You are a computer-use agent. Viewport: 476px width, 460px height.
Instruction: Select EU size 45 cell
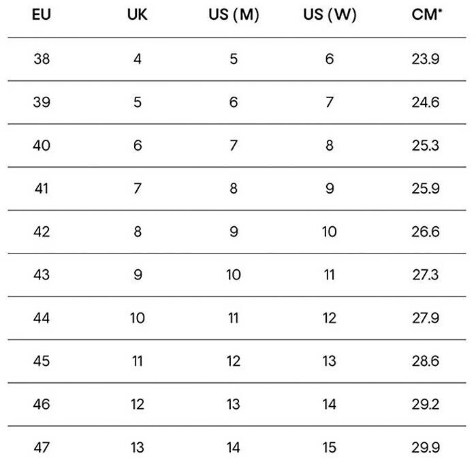[42, 361]
